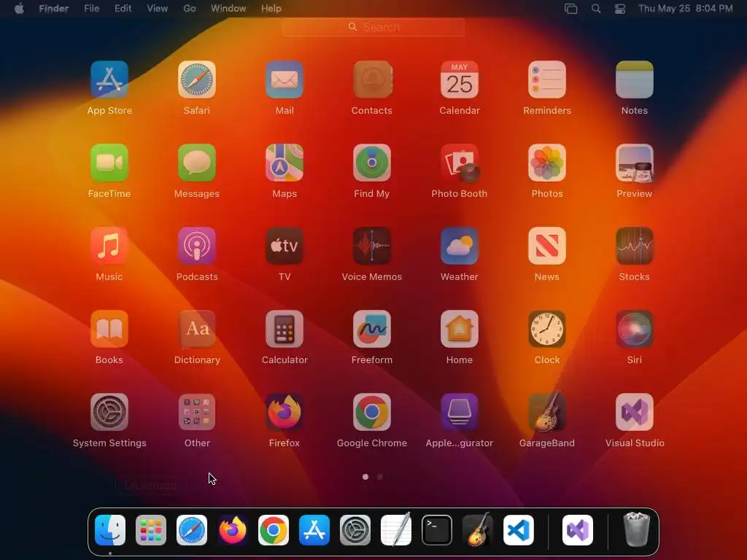The width and height of the screenshot is (747, 560).
Task: Open Spotlight search in menu bar
Action: click(x=595, y=8)
